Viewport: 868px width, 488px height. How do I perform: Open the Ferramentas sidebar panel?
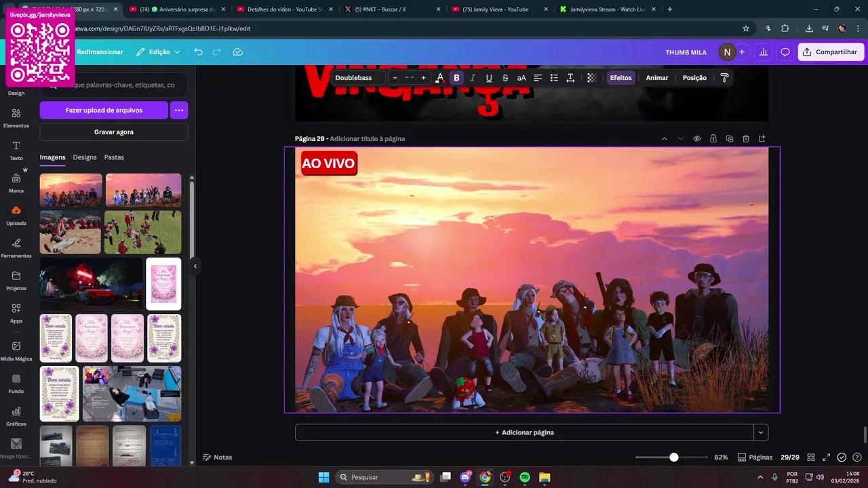(16, 248)
